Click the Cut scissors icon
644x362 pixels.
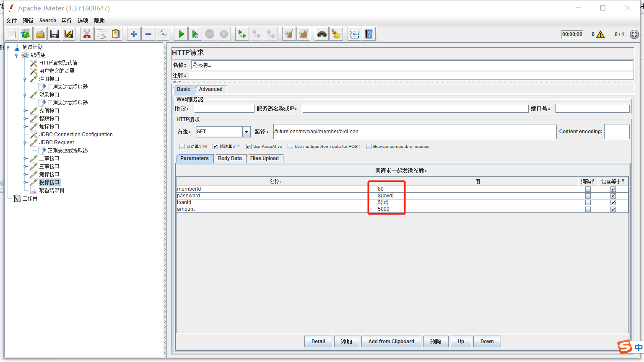point(87,34)
